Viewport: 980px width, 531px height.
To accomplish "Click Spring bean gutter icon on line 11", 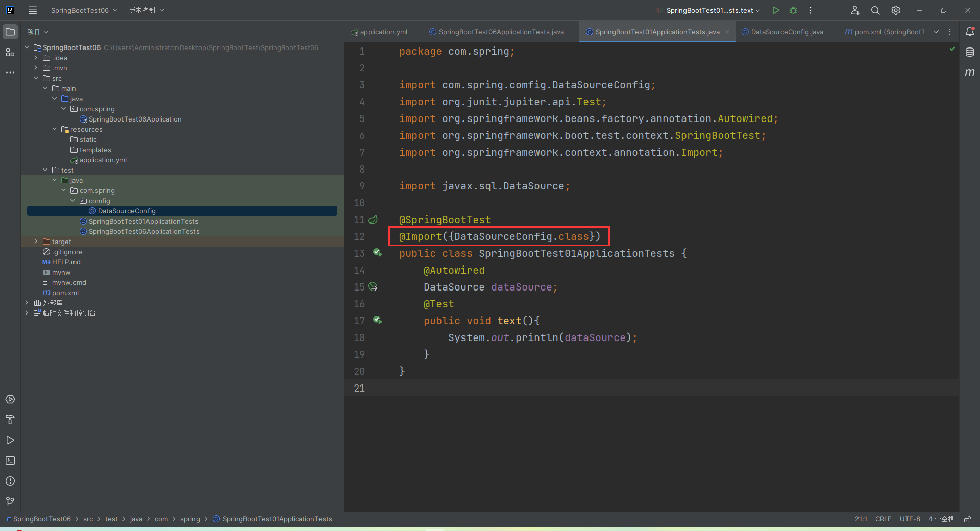I will (x=373, y=220).
